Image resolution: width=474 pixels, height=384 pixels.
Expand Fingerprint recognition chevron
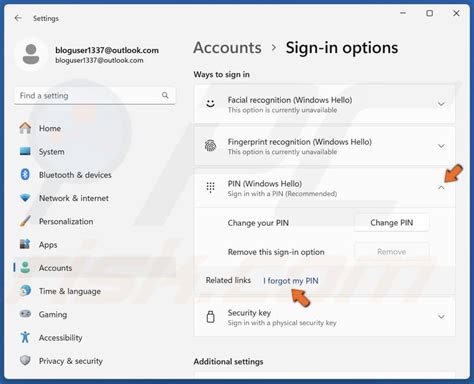[441, 146]
